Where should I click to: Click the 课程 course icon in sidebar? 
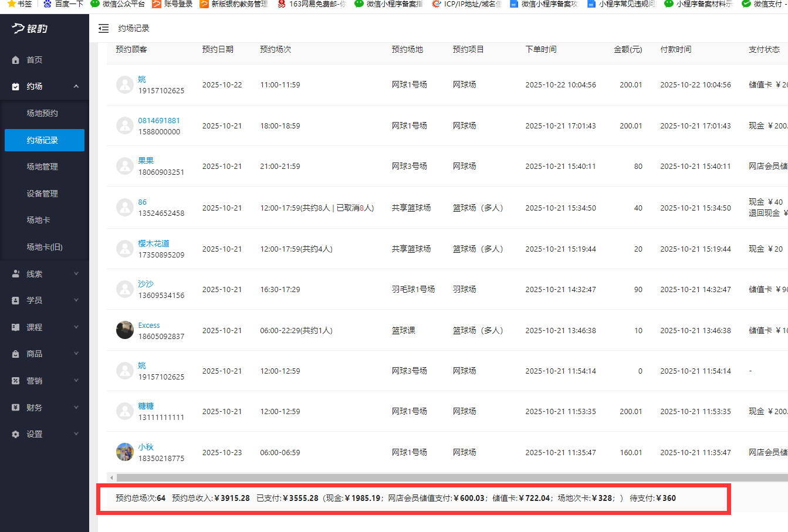(16, 327)
